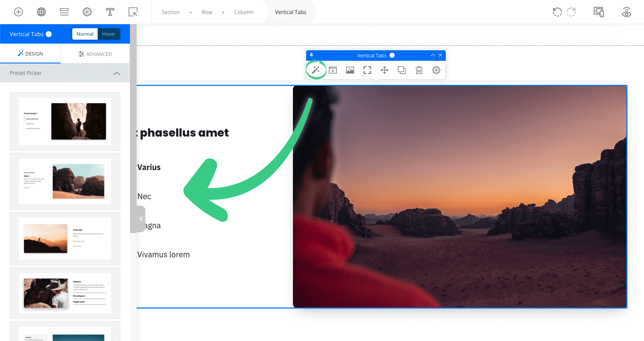Click the add element plus icon

tap(19, 12)
